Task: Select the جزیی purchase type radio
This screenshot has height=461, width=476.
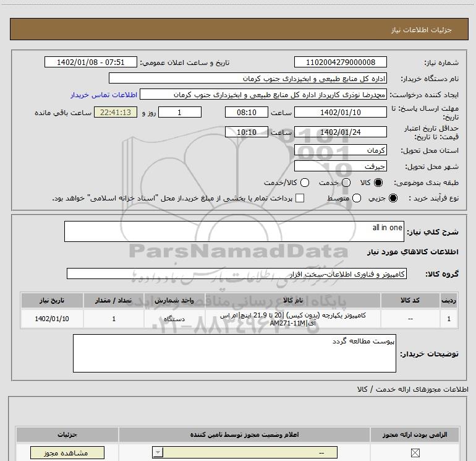Action: (x=393, y=198)
